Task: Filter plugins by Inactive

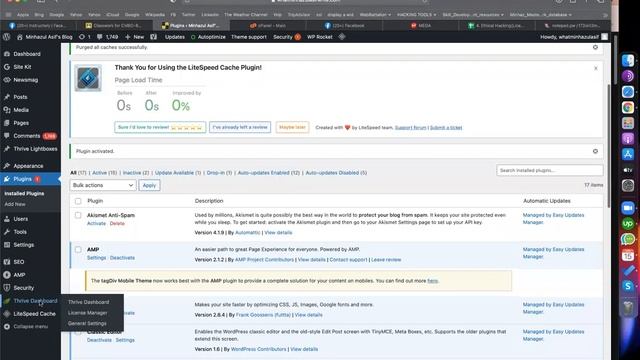Action: [132, 173]
